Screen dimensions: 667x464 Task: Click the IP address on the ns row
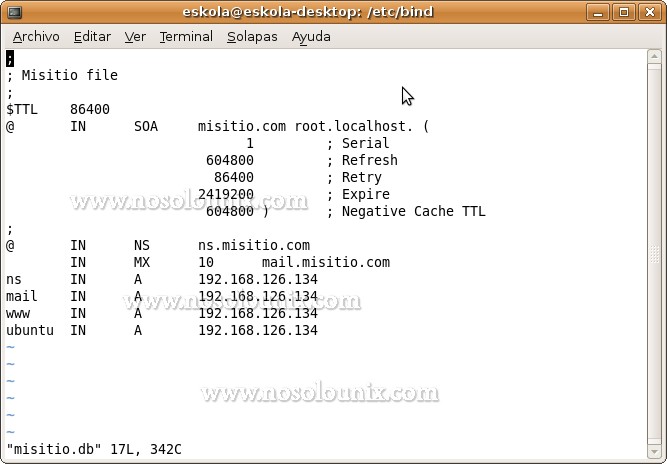coord(258,279)
